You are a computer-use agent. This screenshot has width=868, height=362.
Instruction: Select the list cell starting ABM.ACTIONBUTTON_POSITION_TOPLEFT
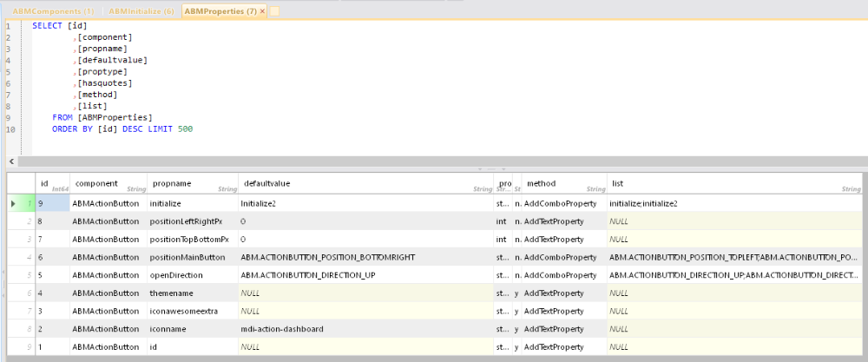coord(734,257)
